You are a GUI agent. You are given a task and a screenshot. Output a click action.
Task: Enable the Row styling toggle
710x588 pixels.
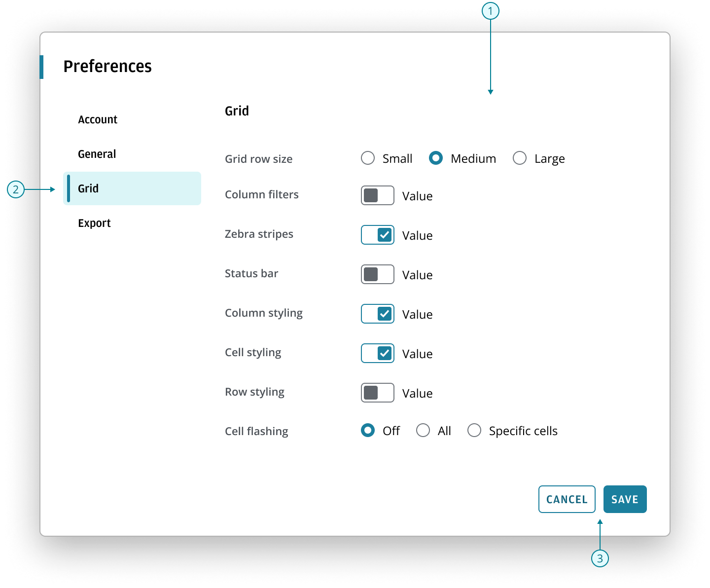pyautogui.click(x=378, y=393)
